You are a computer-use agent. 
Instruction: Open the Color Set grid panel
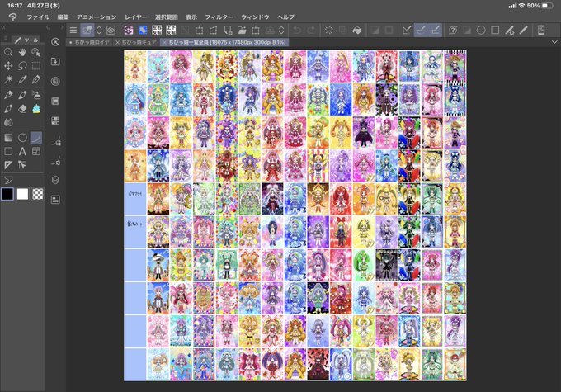click(55, 120)
